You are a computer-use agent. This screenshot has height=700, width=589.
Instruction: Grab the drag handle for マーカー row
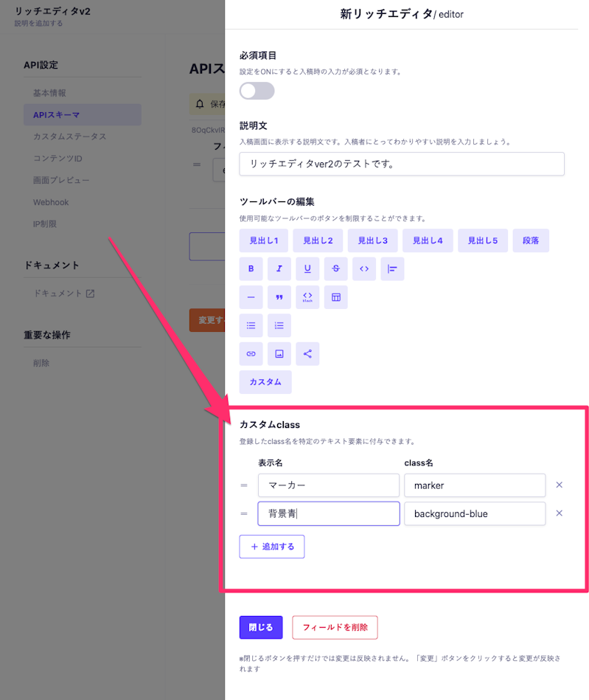pos(244,485)
